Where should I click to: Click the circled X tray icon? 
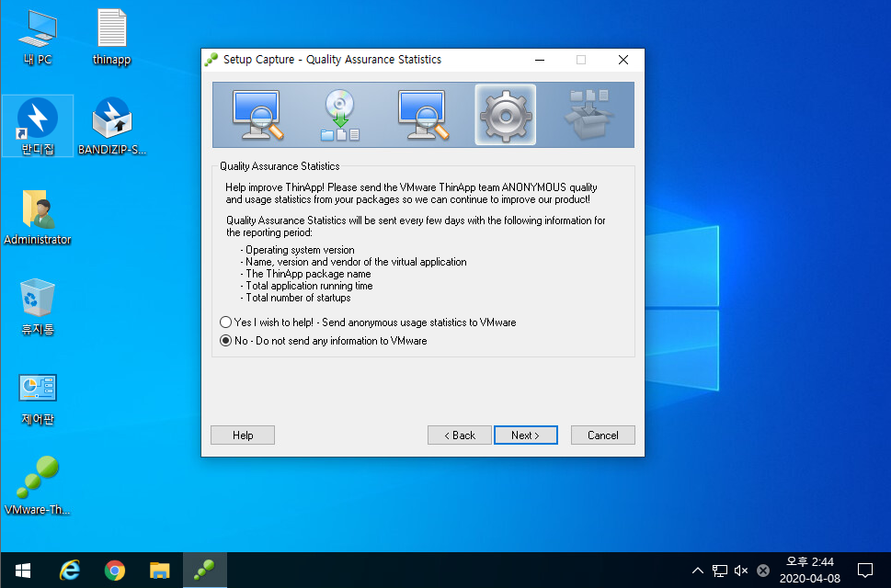(x=763, y=571)
